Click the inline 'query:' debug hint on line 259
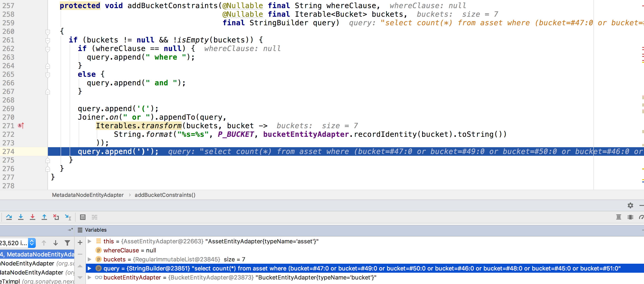Viewport: 644px width, 284px height. pyautogui.click(x=362, y=23)
